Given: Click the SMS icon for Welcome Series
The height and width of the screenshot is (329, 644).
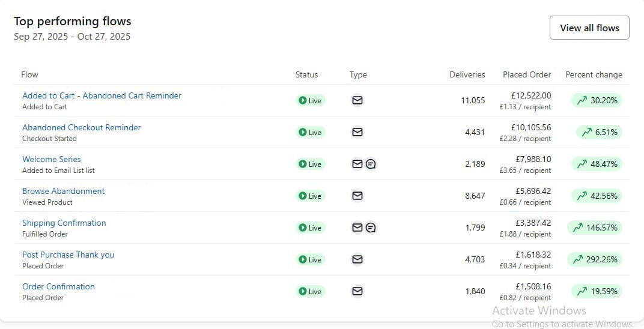Looking at the screenshot, I should coord(371,164).
